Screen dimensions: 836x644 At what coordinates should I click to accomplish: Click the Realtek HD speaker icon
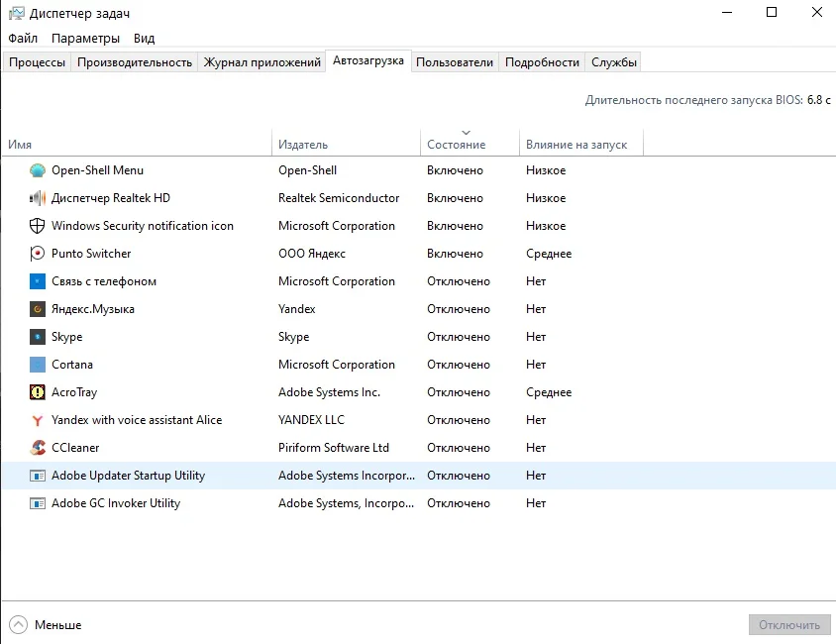point(38,198)
